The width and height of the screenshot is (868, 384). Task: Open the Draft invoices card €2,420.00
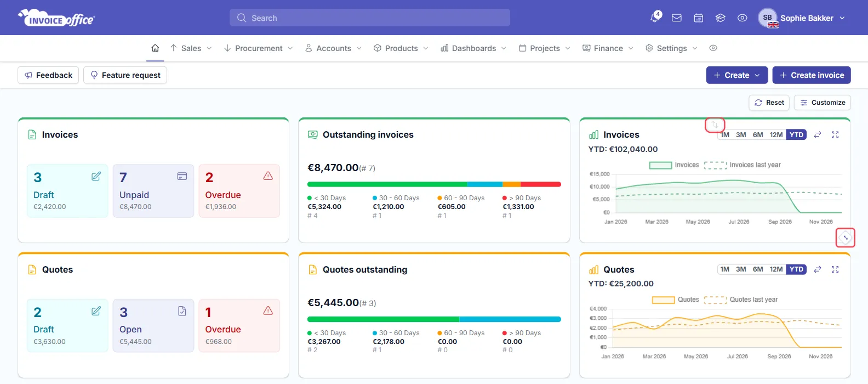67,191
